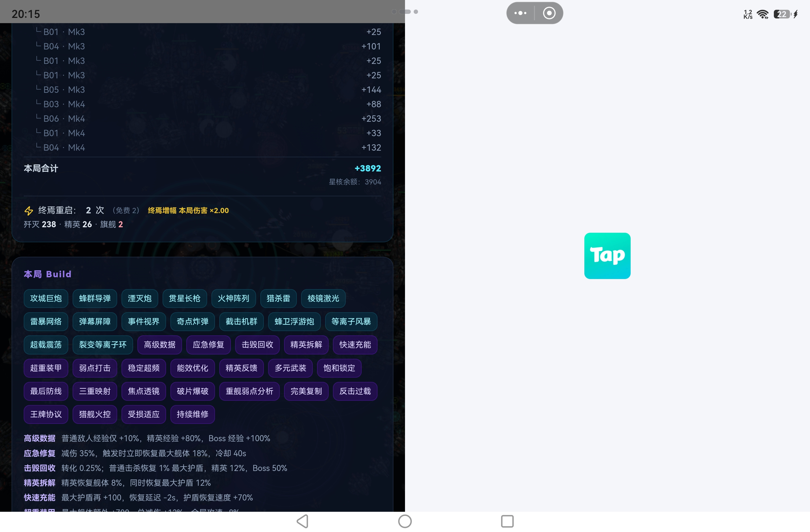The height and width of the screenshot is (532, 810).
Task: Tap the 棱镜激光 weapon chip
Action: point(323,298)
